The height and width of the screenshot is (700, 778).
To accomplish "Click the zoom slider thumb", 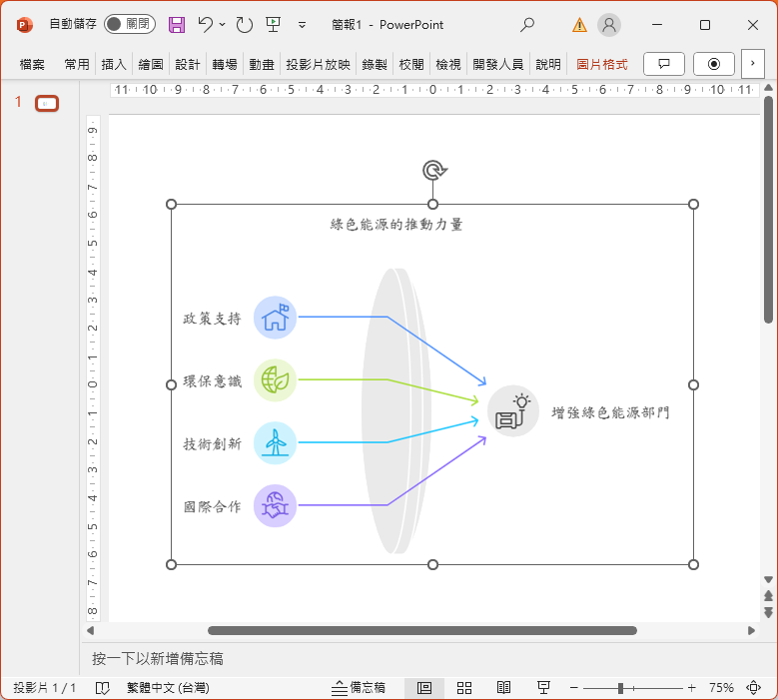I will (x=620, y=688).
